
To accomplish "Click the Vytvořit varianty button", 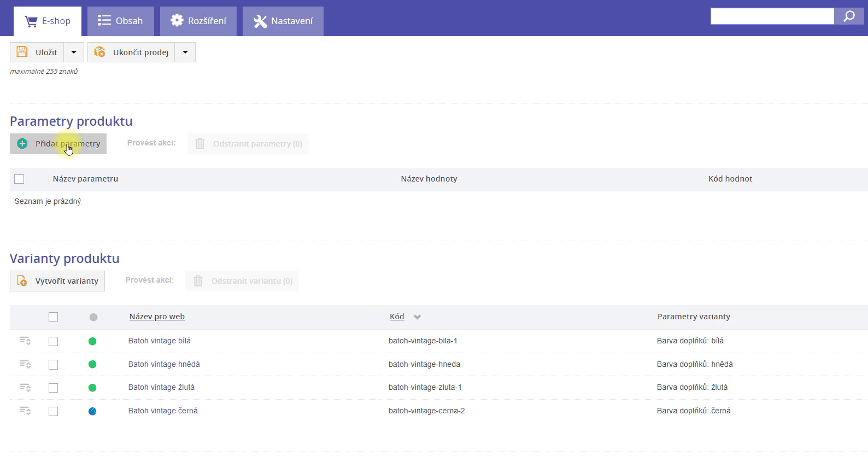I will click(57, 281).
